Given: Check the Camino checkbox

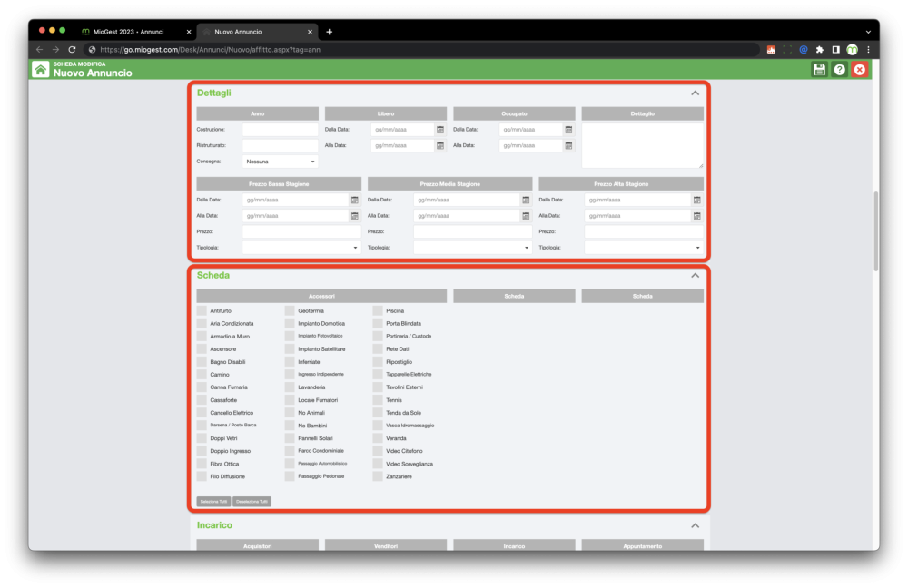Looking at the screenshot, I should (x=202, y=375).
